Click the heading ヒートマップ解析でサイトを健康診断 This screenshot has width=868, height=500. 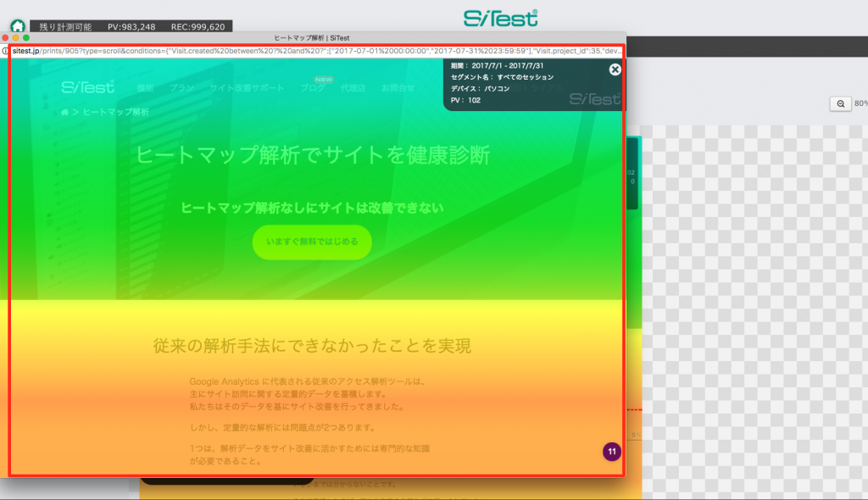[313, 155]
